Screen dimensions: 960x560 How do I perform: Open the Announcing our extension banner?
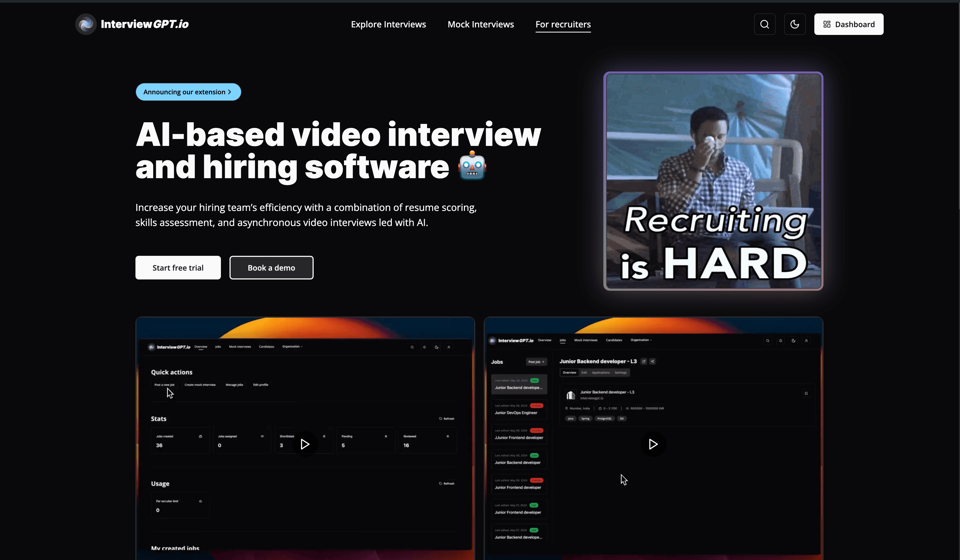click(x=188, y=92)
